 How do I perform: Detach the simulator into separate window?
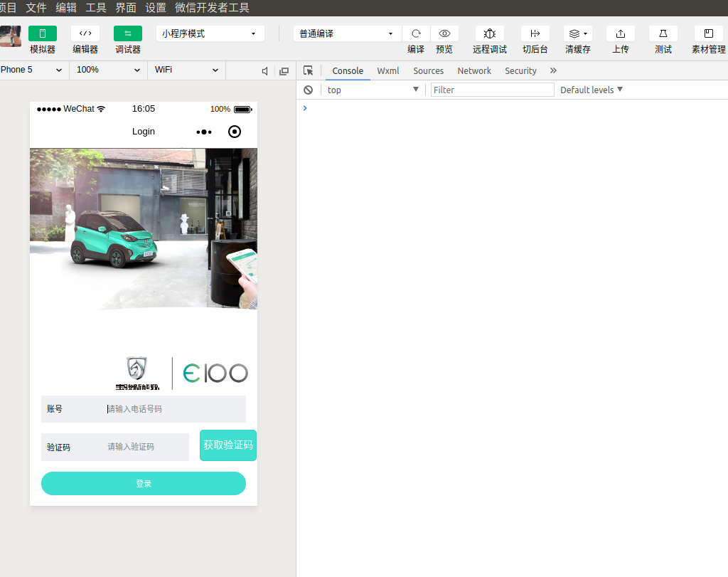pyautogui.click(x=284, y=71)
